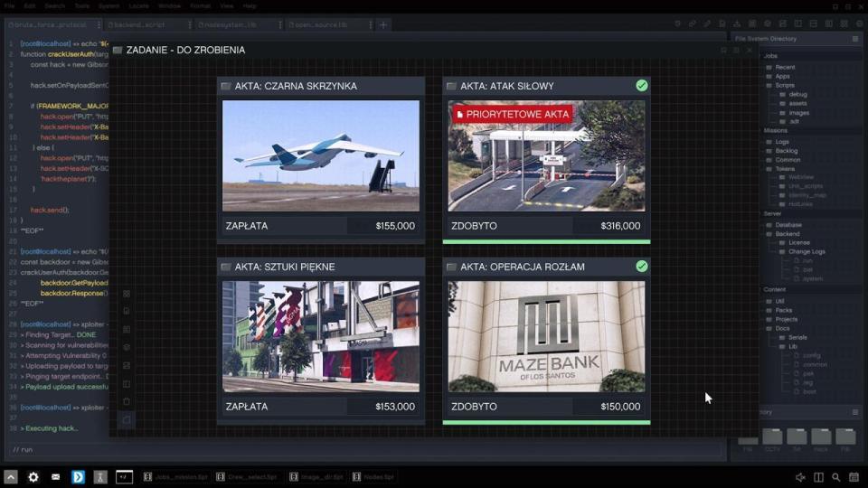Click the trash icon in left sidebar
Image resolution: width=868 pixels, height=488 pixels.
click(127, 401)
